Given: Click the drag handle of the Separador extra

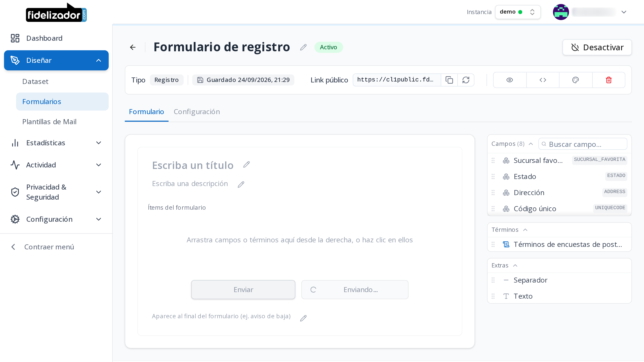Looking at the screenshot, I should [493, 280].
